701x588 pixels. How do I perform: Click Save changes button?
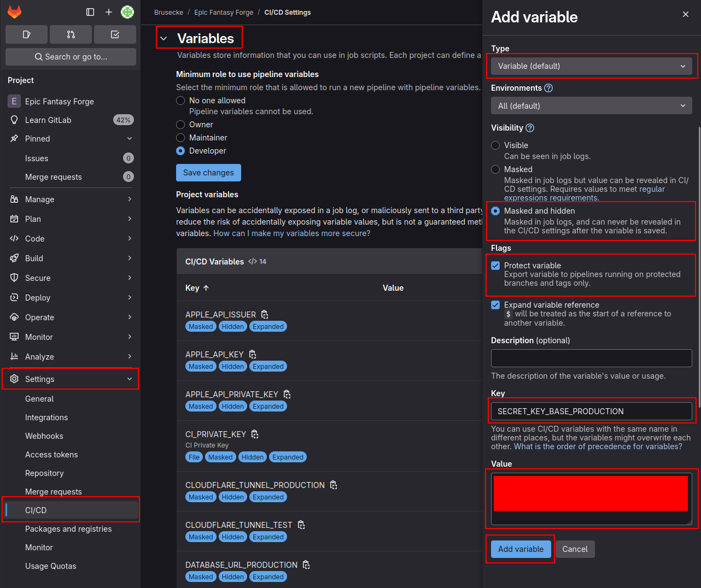(208, 173)
